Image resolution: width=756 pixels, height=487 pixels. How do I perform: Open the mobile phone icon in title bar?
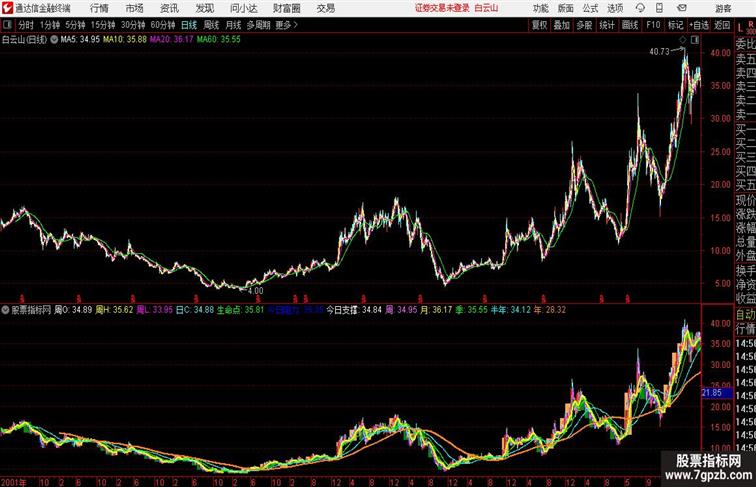click(x=659, y=8)
